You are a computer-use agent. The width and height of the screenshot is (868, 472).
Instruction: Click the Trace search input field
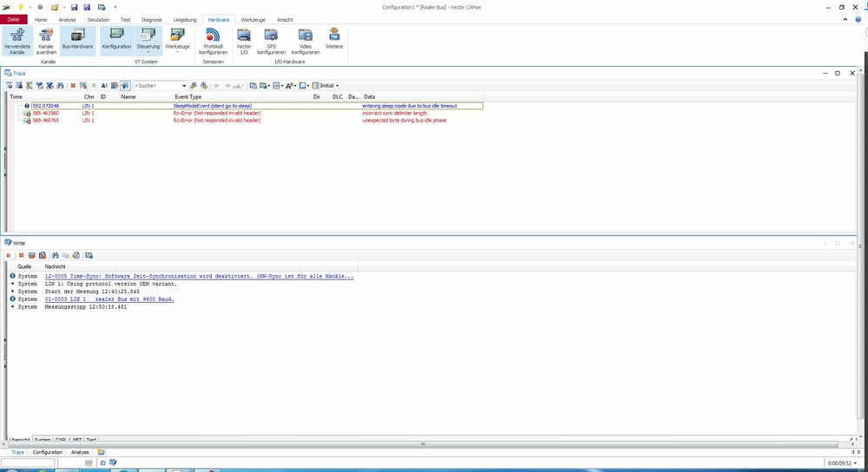click(157, 86)
